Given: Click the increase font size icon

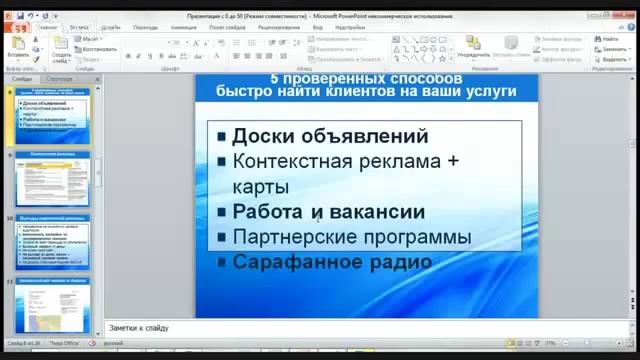Looking at the screenshot, I should [x=196, y=43].
